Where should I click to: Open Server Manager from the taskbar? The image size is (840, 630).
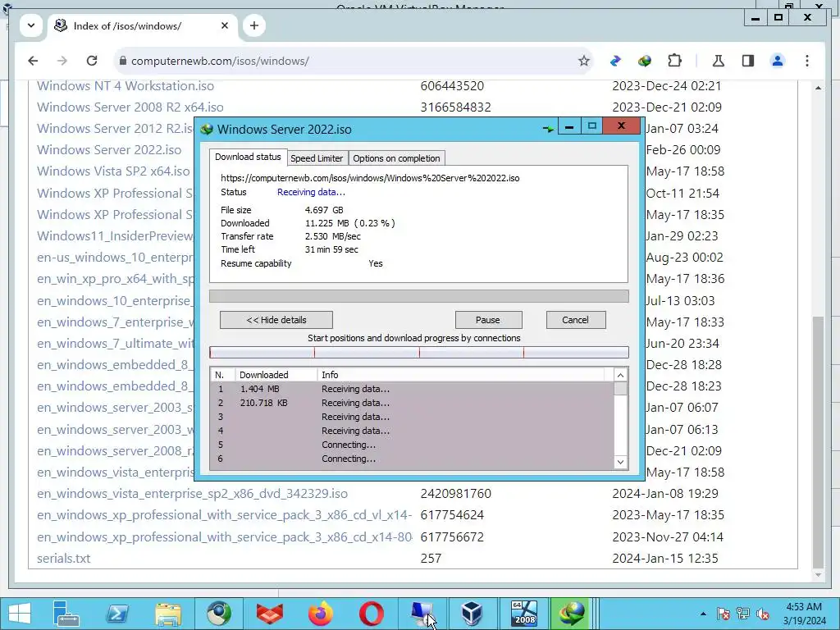[66, 614]
